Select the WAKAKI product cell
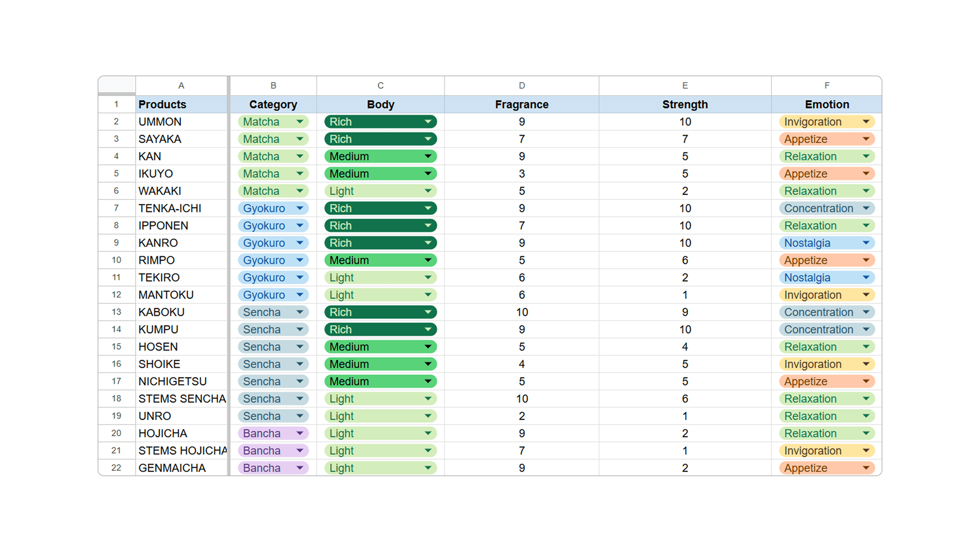This screenshot has height=551, width=980. 181,191
